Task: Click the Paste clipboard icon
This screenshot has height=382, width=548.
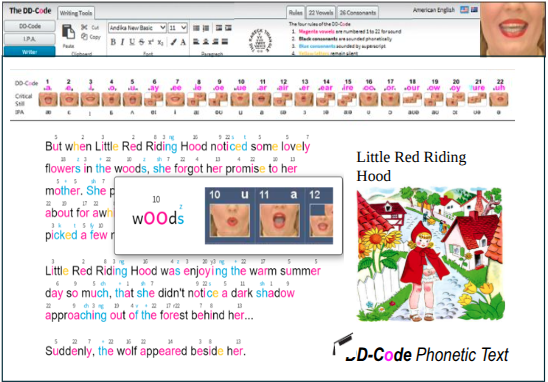Action: click(68, 32)
